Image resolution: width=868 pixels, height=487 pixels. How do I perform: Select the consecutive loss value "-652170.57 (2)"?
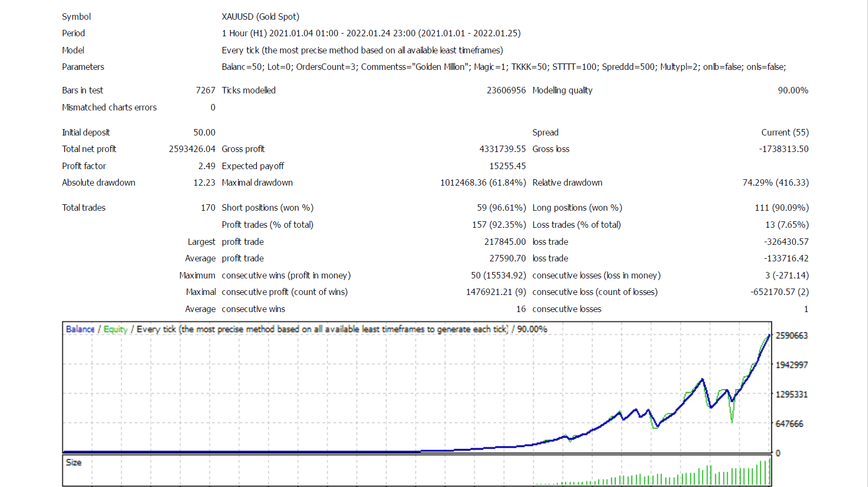pos(779,292)
